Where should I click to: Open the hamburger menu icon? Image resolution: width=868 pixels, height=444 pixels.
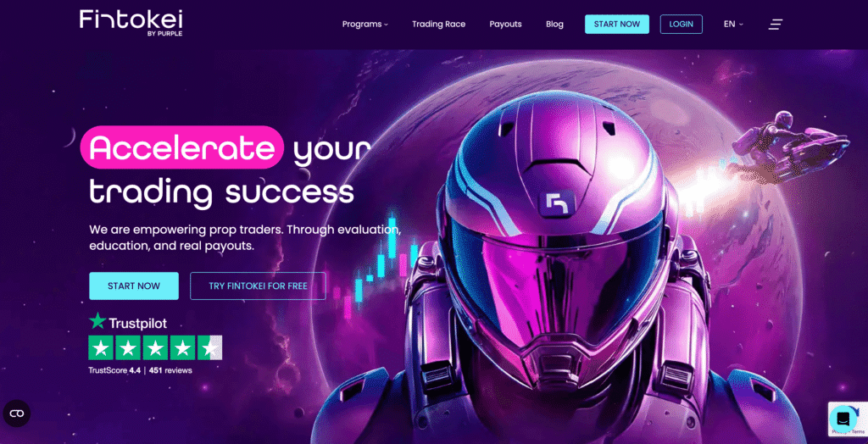point(776,25)
